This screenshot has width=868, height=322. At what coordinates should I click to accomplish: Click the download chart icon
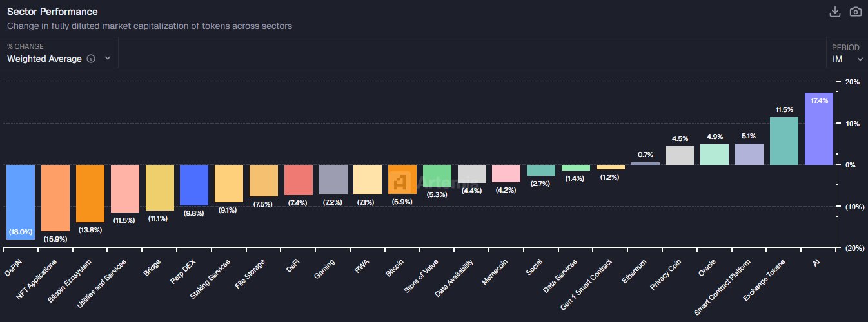pos(835,12)
